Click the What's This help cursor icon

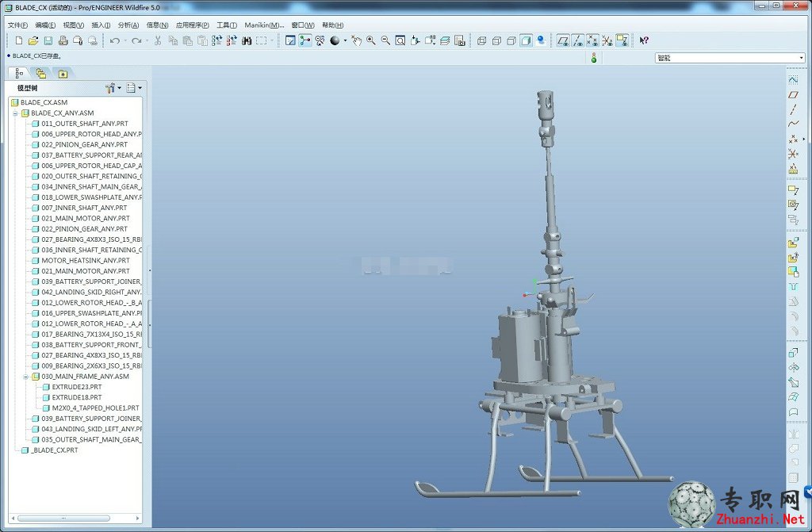tap(644, 40)
